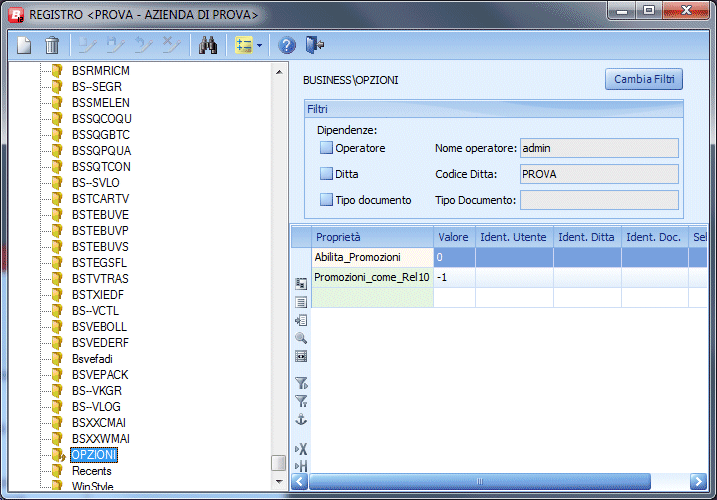Image resolution: width=717 pixels, height=500 pixels.
Task: Select the highlighted OPZIONI tree node
Action: pos(94,455)
